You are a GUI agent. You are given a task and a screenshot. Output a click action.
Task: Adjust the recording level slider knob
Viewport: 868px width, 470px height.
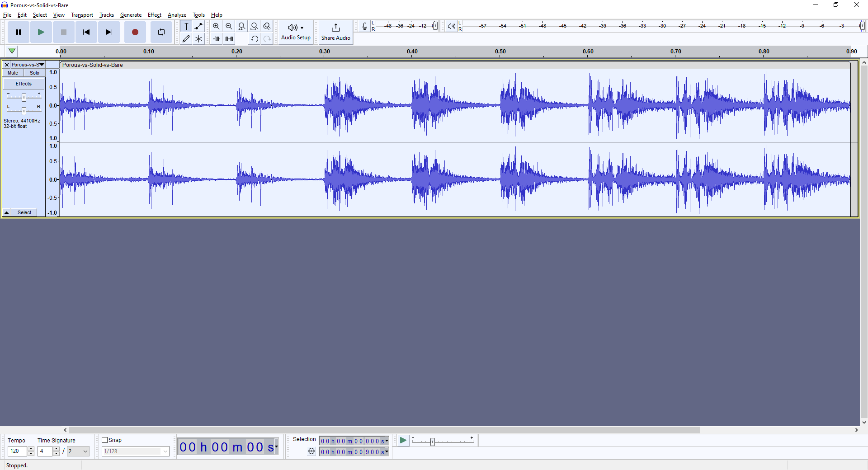click(x=435, y=26)
